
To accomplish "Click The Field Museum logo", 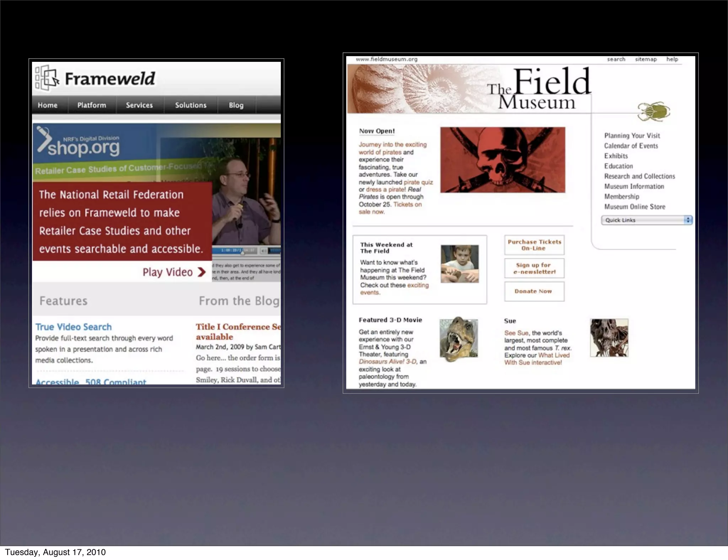I will tap(539, 89).
